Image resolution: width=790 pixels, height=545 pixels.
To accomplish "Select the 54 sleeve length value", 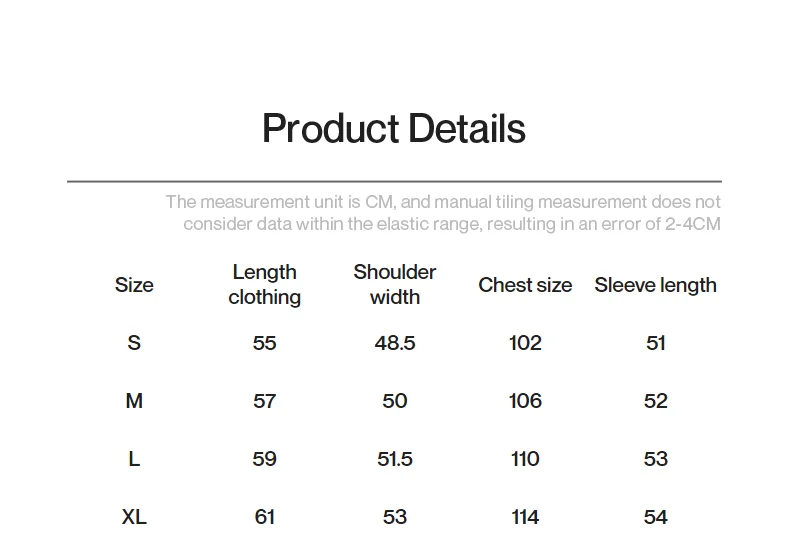I will click(x=655, y=517).
